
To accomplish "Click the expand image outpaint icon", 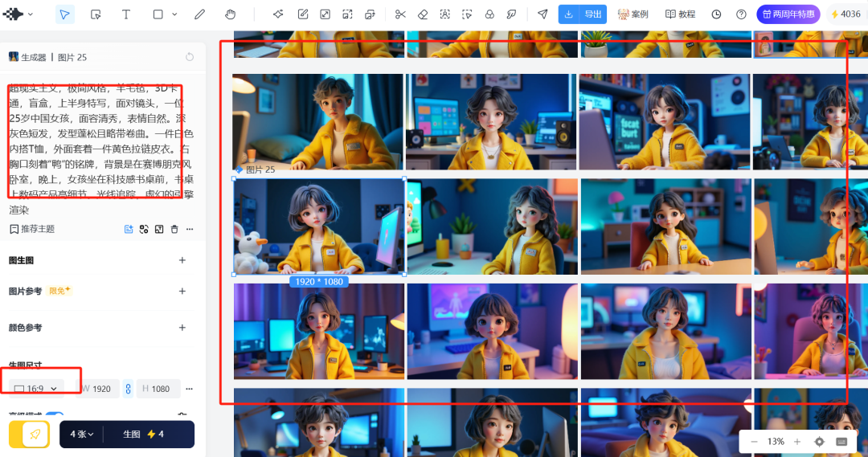I will (x=325, y=14).
